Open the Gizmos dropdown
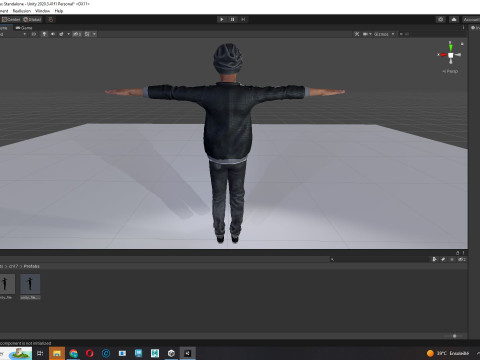This screenshot has width=480, height=360. (x=384, y=34)
